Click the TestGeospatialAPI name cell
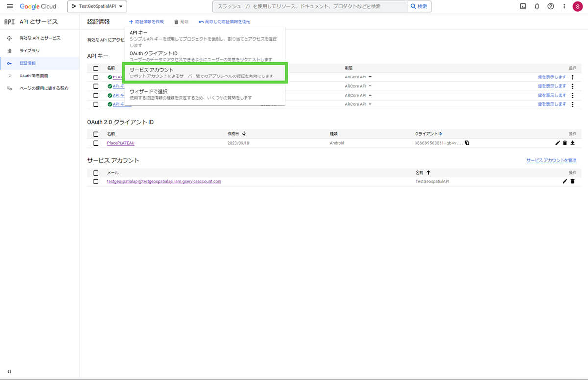Viewport: 588px width, 380px height. point(432,181)
